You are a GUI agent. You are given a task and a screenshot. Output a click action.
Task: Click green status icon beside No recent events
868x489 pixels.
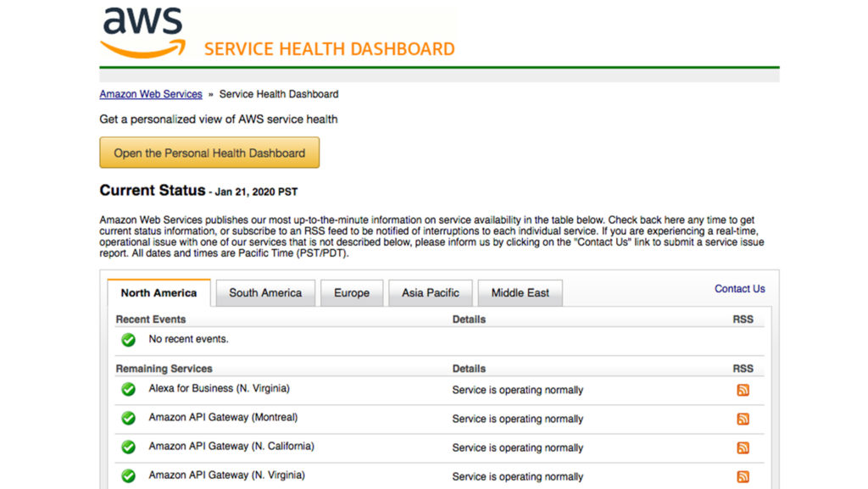129,340
